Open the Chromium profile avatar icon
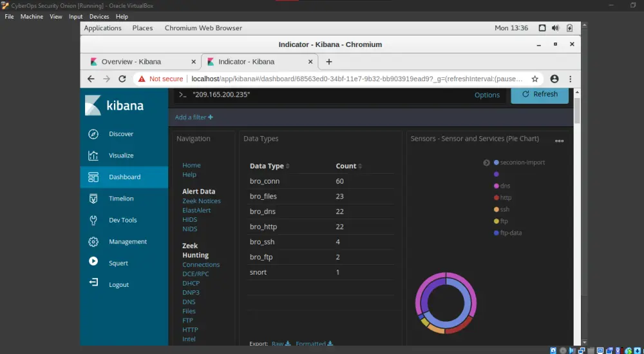The height and width of the screenshot is (354, 644). (x=554, y=79)
